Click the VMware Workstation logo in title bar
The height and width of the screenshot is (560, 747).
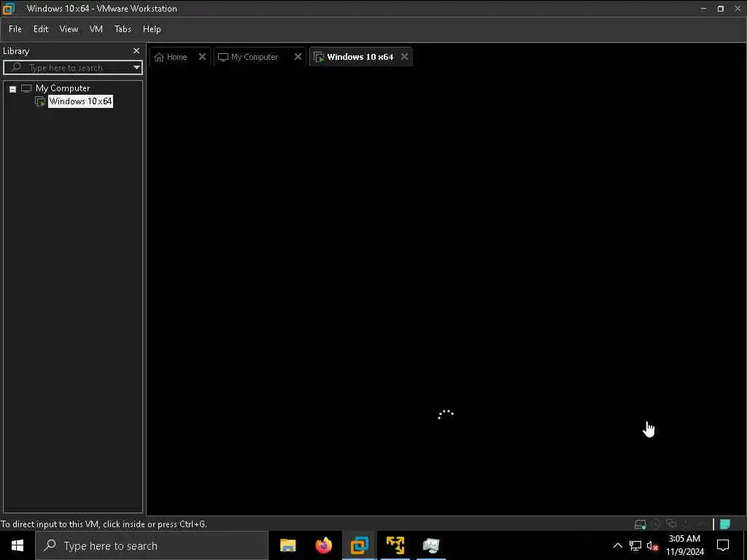click(x=9, y=8)
